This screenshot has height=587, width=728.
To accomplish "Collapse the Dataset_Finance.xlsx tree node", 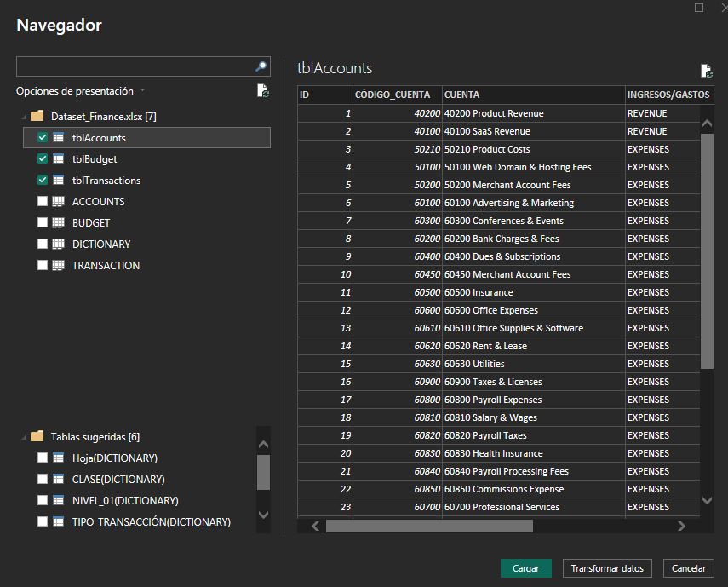I will point(24,117).
